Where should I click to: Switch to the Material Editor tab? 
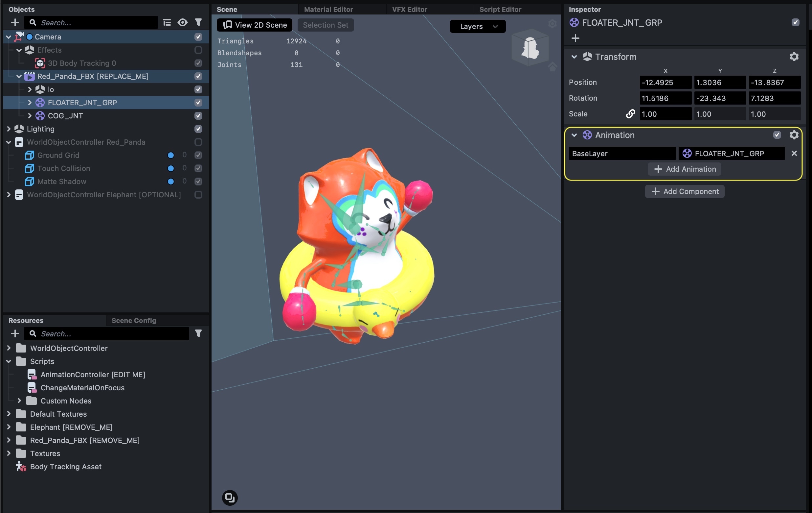[328, 10]
